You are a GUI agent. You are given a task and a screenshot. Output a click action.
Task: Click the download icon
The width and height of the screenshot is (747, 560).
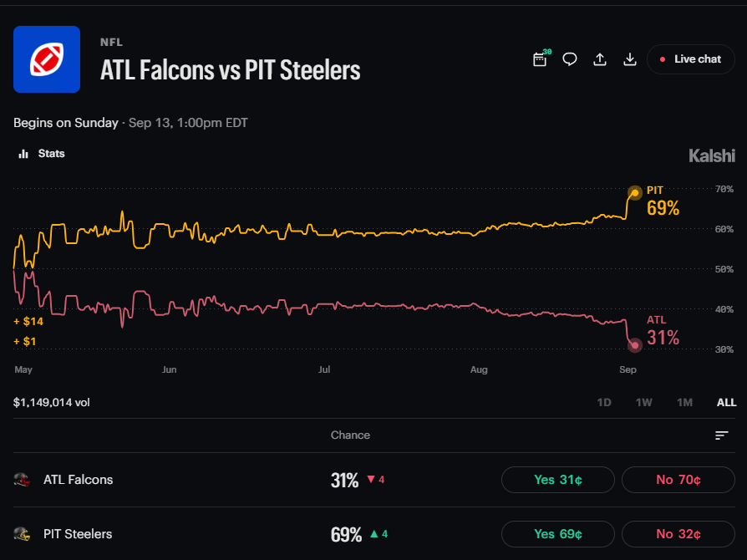click(630, 59)
